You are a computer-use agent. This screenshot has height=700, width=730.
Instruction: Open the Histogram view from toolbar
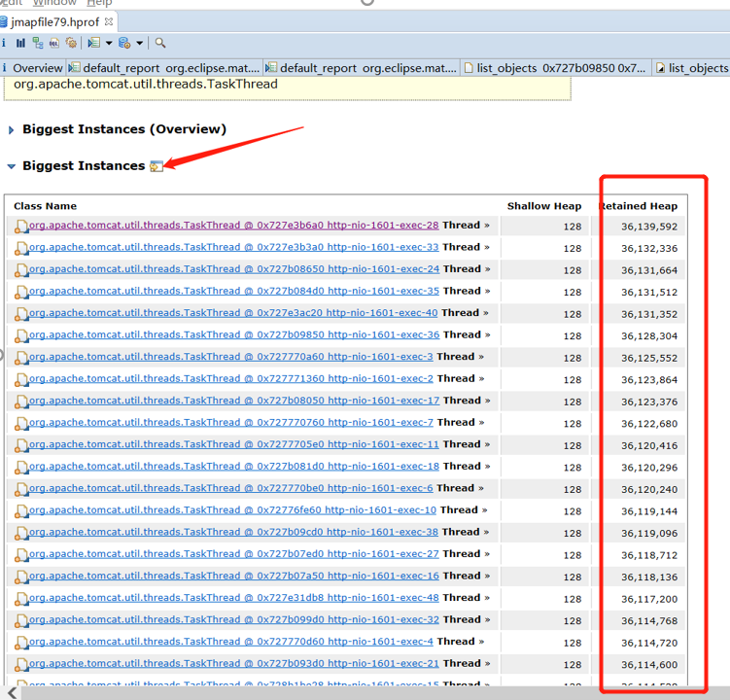pyautogui.click(x=20, y=43)
